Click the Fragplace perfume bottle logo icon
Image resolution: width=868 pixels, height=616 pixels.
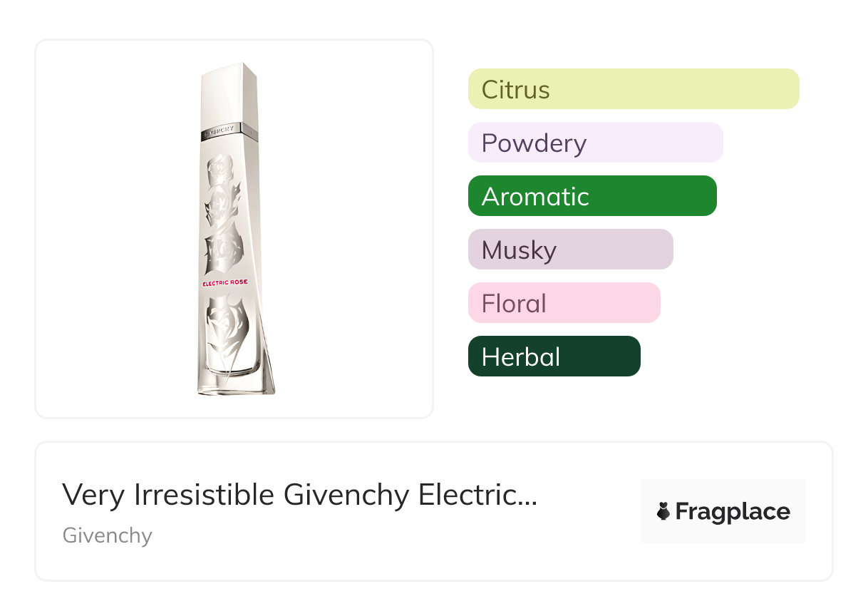(663, 511)
